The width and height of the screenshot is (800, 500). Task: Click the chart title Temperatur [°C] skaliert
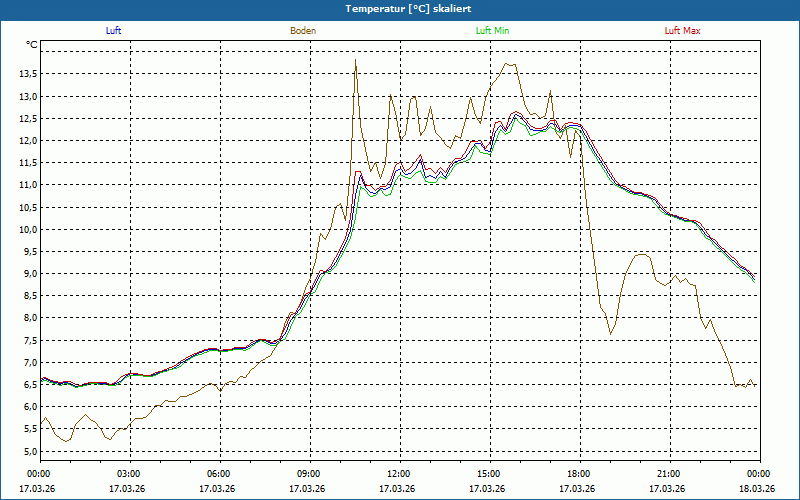click(401, 8)
